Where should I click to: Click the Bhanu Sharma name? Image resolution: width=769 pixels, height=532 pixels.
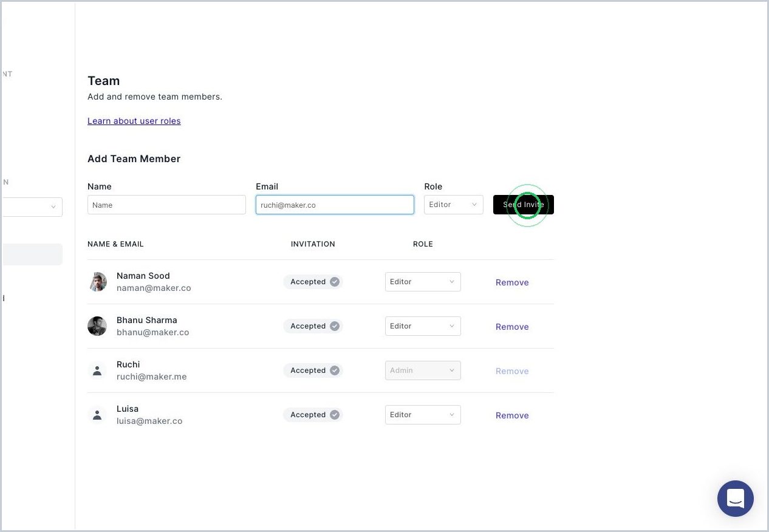pos(147,320)
